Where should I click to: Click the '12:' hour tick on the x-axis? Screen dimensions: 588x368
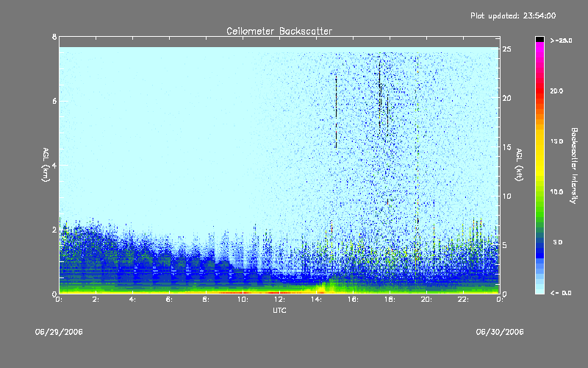pos(280,300)
